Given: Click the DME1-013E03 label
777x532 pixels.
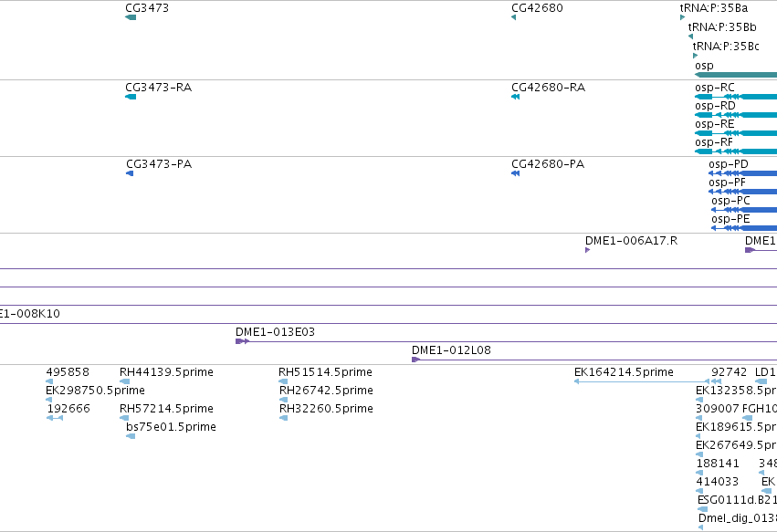Looking at the screenshot, I should tap(275, 332).
